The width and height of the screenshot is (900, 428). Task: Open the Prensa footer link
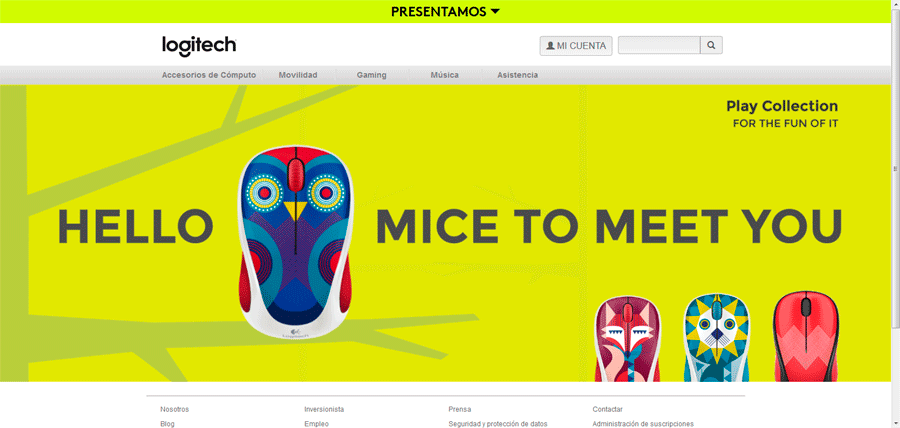coord(460,409)
